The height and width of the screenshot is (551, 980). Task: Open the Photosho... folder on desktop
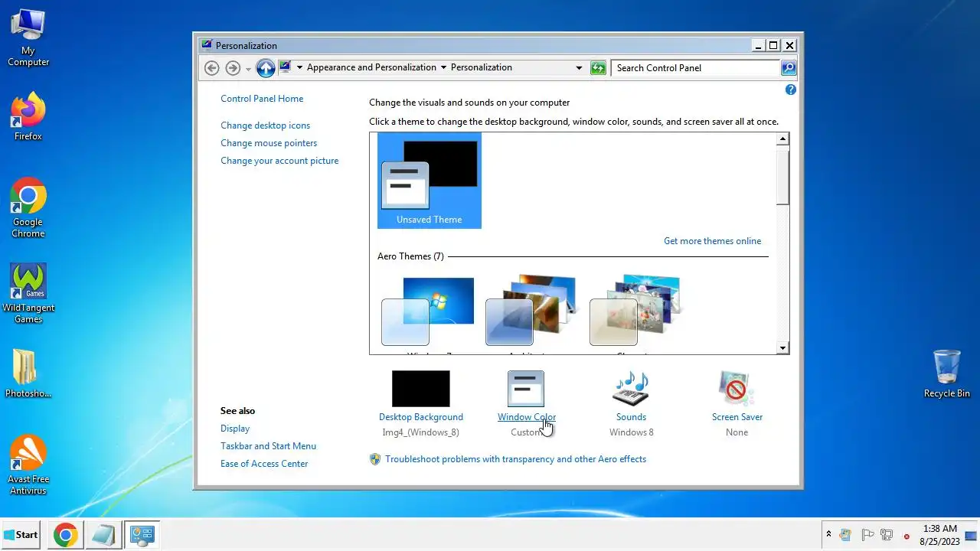coord(28,374)
